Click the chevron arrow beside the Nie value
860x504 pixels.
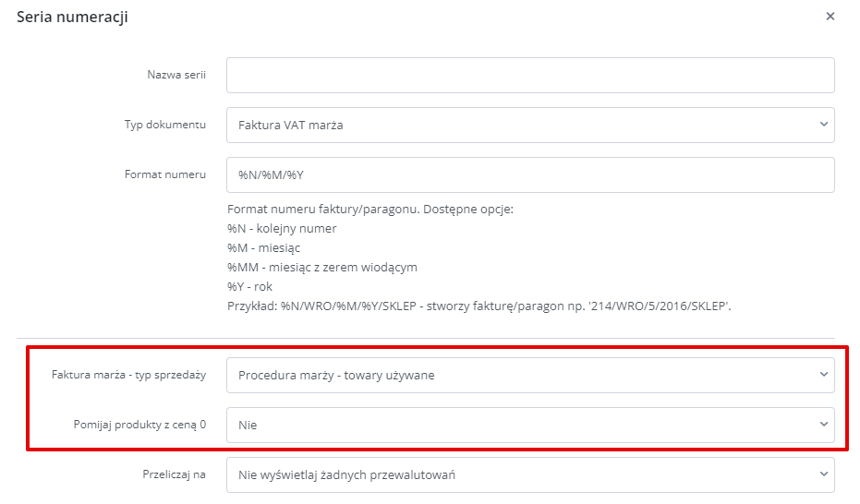[x=823, y=425]
